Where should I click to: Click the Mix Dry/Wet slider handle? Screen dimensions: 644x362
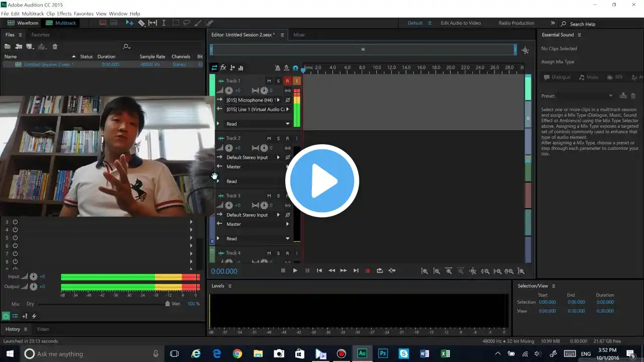coord(168,304)
